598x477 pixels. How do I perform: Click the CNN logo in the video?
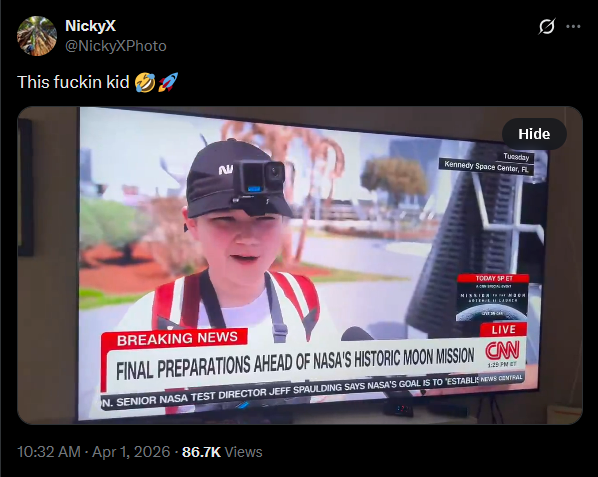(x=502, y=350)
